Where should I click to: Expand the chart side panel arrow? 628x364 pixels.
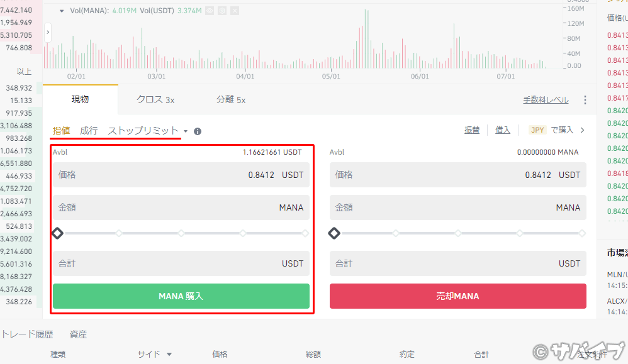(48, 33)
